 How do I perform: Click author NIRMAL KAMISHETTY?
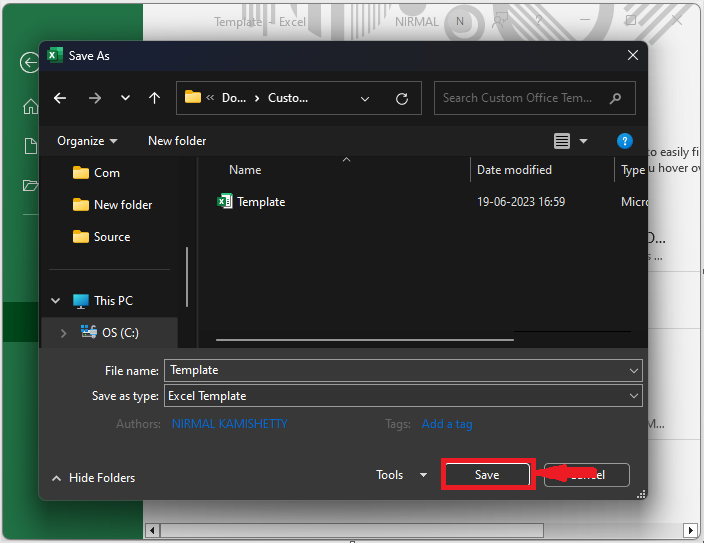coord(229,424)
